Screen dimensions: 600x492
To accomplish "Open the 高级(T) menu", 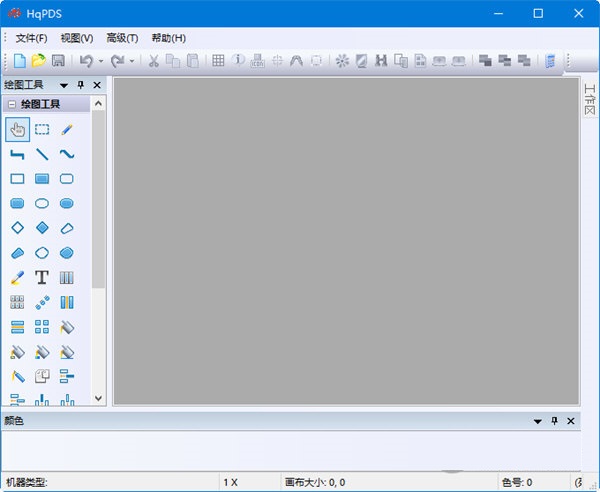I will pyautogui.click(x=122, y=38).
